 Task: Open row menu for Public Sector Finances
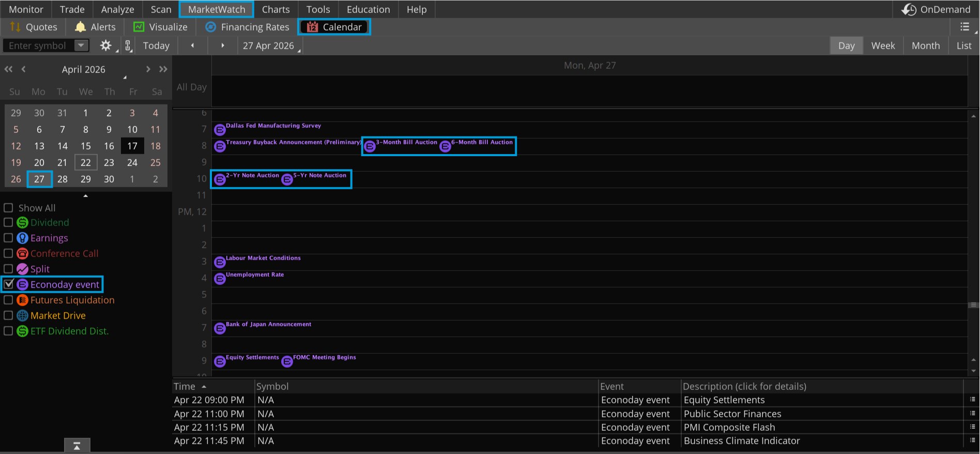(972, 413)
